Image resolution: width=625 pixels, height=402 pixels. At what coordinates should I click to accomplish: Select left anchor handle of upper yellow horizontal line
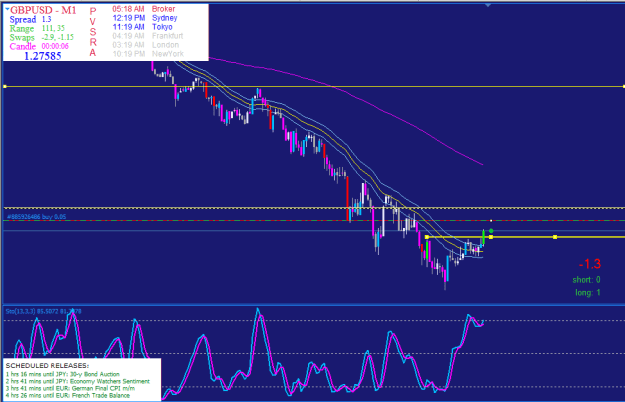point(5,86)
